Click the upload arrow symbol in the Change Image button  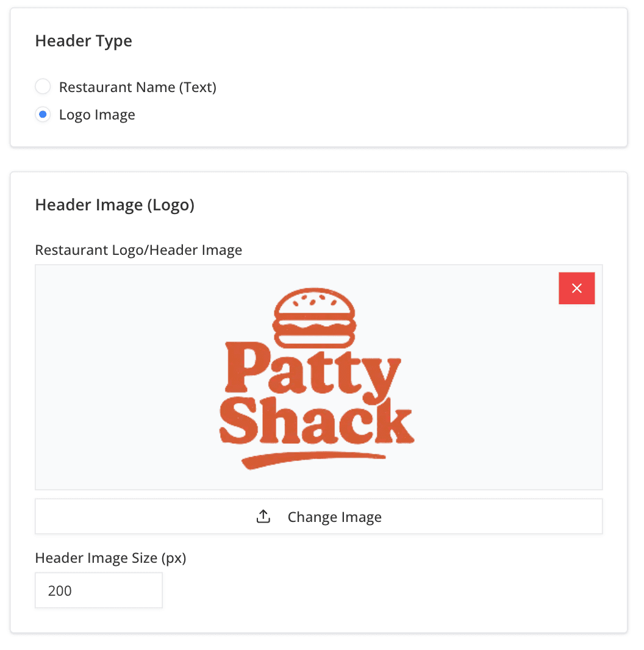tap(263, 516)
